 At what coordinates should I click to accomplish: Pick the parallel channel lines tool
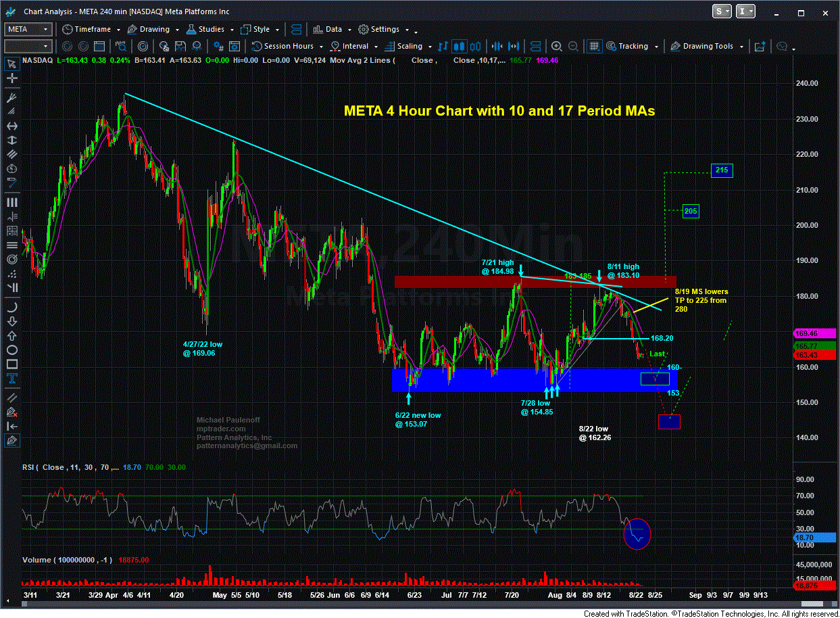click(x=11, y=154)
